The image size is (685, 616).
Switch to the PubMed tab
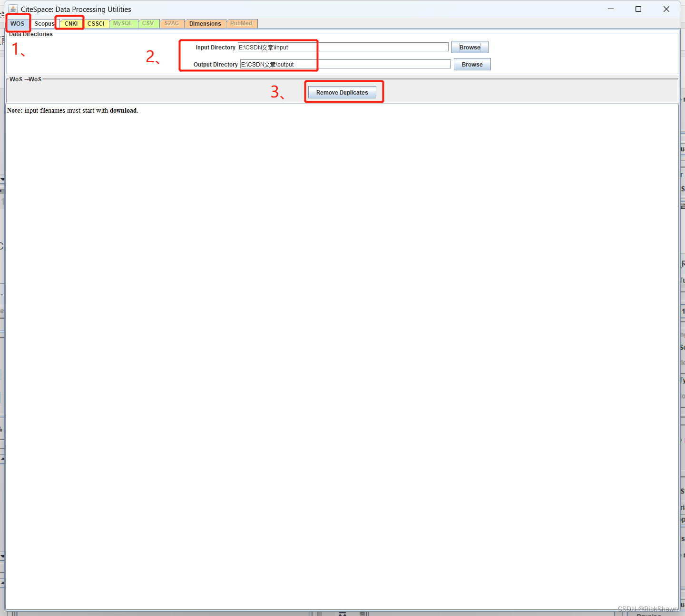[241, 23]
